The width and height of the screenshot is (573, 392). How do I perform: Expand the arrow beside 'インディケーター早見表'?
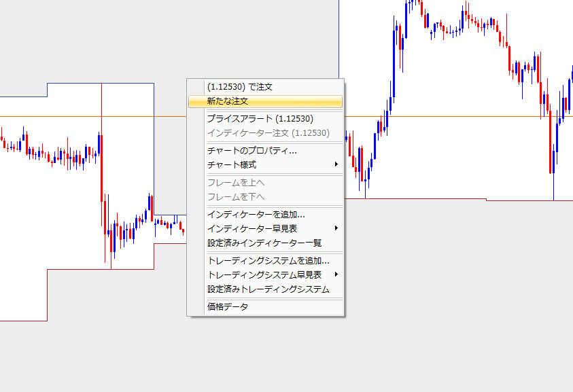click(x=336, y=228)
